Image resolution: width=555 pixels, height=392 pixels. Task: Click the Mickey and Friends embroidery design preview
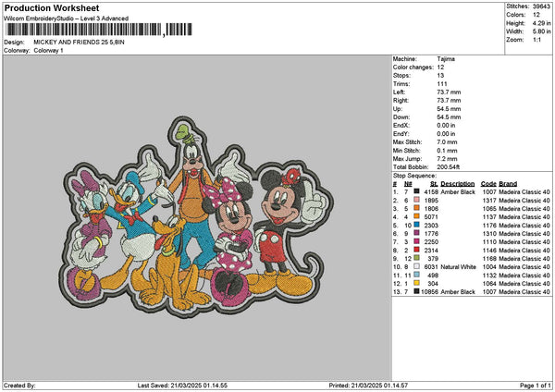197,216
